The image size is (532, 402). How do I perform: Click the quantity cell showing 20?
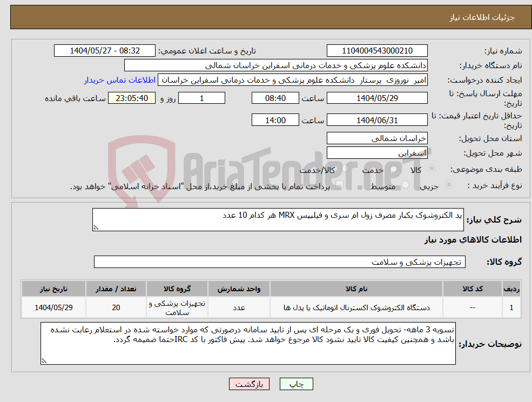116,307
